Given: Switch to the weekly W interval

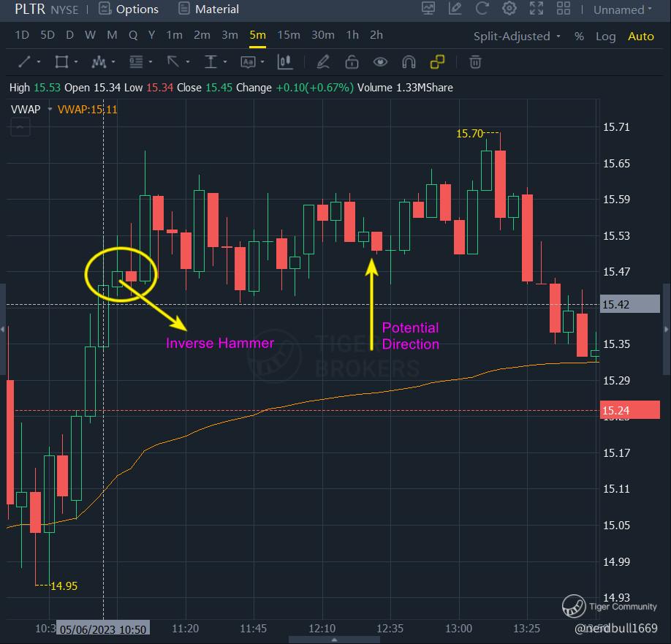Looking at the screenshot, I should click(x=90, y=35).
